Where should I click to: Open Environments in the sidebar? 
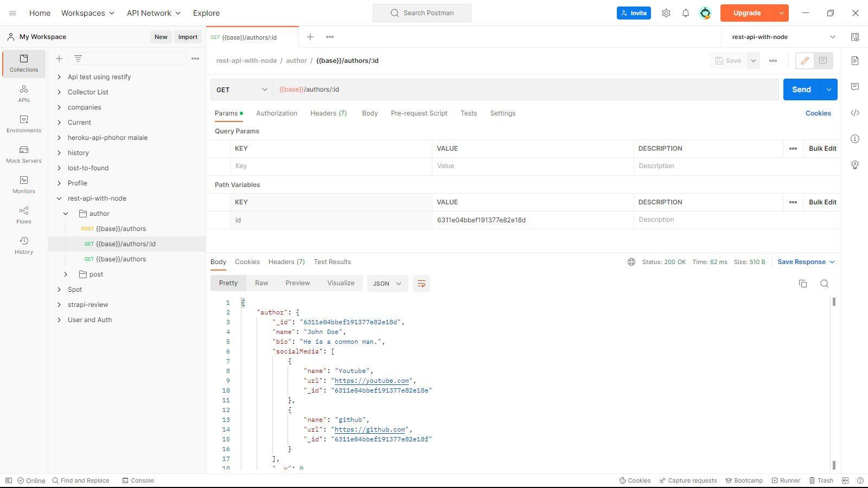point(24,124)
